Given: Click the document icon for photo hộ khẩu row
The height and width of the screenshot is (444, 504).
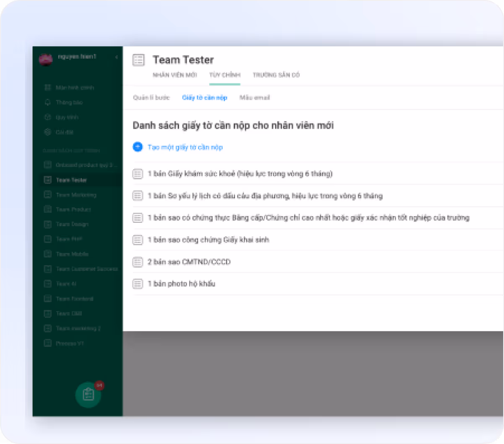Looking at the screenshot, I should tap(138, 284).
